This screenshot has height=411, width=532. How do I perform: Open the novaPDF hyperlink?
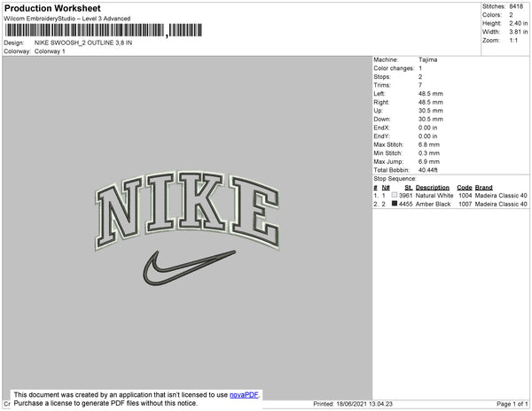tap(244, 395)
